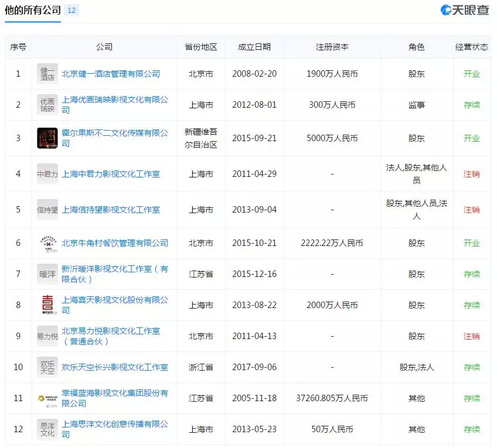Select date cell 2013-05-23
Viewport: 497px width, 448px height.
click(254, 429)
